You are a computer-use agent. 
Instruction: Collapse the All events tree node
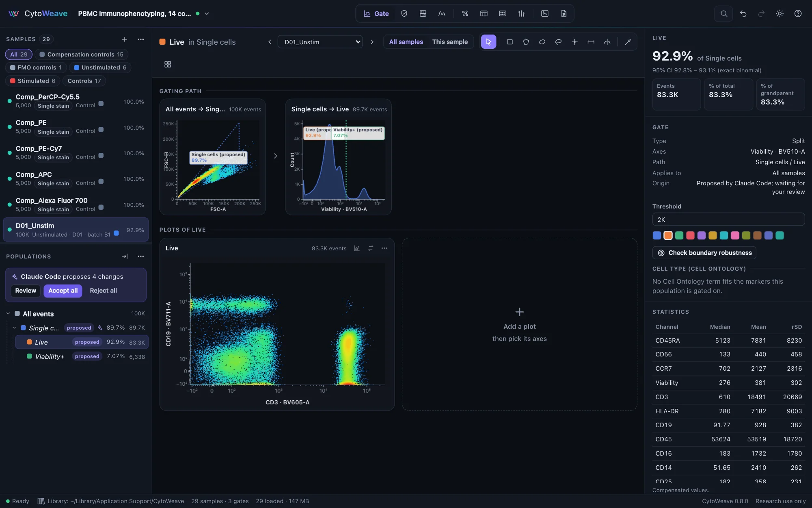click(x=8, y=314)
